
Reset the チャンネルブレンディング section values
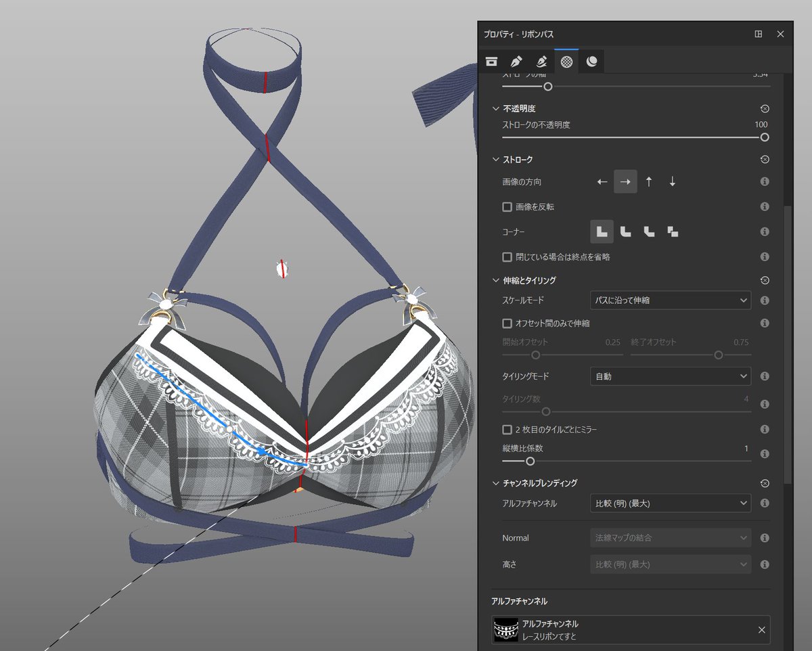coord(765,483)
